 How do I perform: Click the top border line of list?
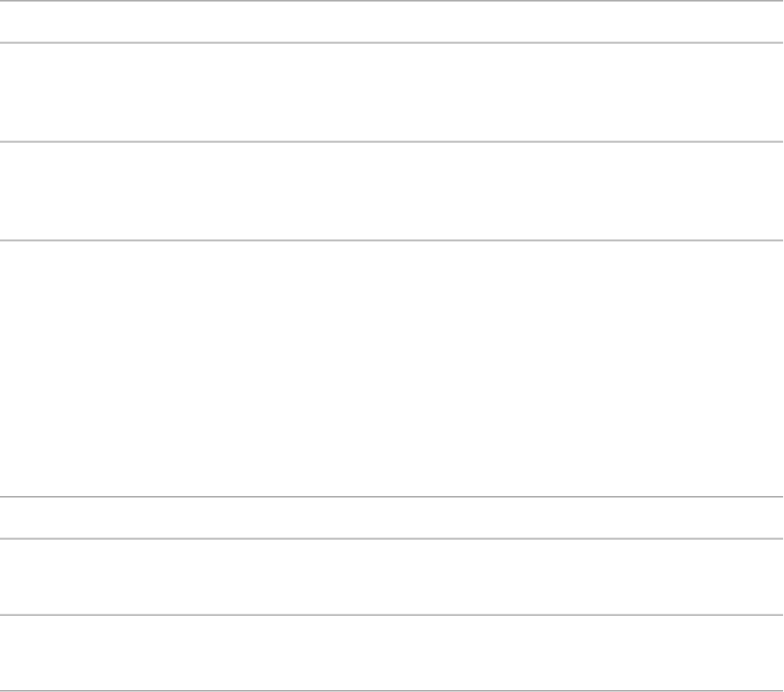tap(391, 1)
